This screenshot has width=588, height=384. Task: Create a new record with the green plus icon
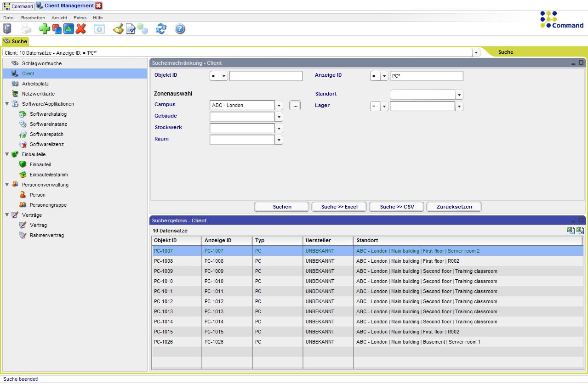tap(44, 28)
